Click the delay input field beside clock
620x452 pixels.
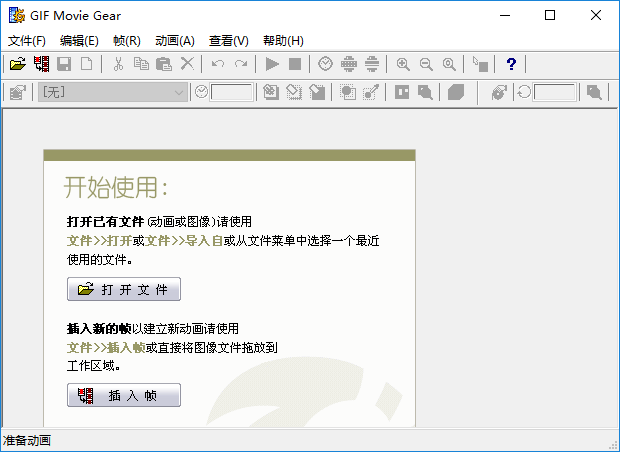231,93
